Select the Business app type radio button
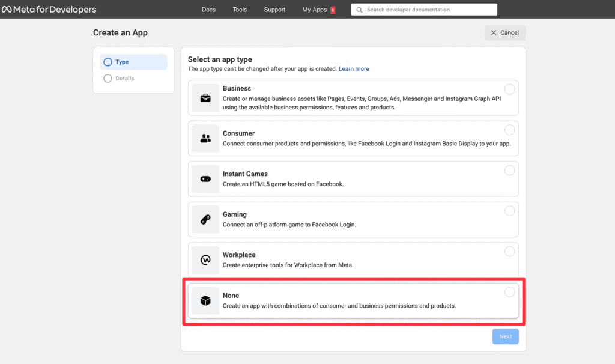 click(x=510, y=88)
